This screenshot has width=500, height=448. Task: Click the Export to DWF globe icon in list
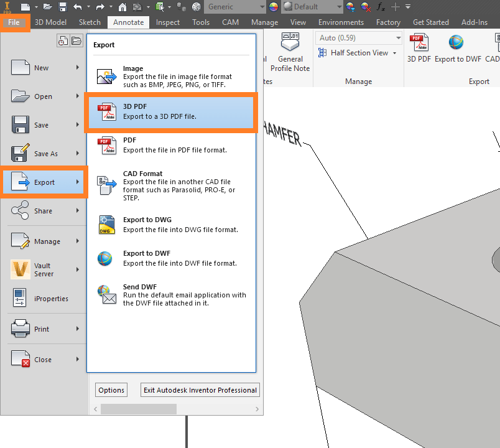point(105,258)
